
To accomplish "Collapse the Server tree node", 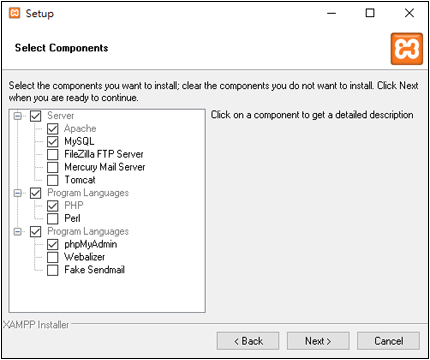I will pyautogui.click(x=18, y=116).
